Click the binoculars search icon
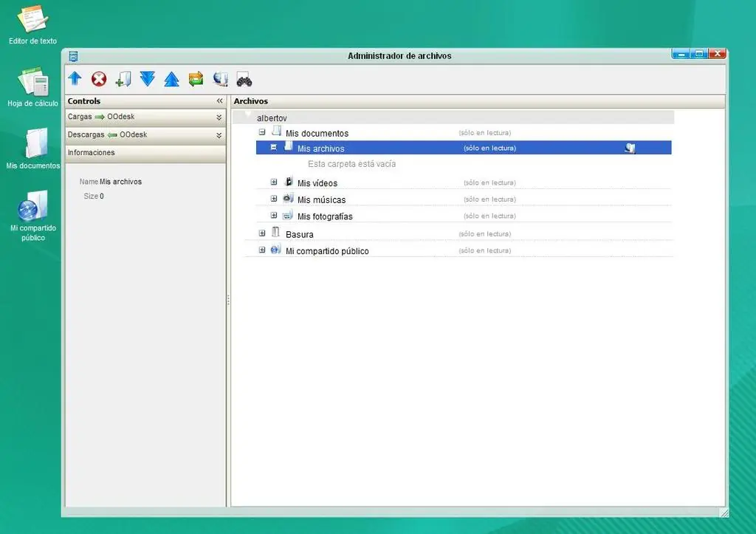The width and height of the screenshot is (756, 534). click(244, 80)
